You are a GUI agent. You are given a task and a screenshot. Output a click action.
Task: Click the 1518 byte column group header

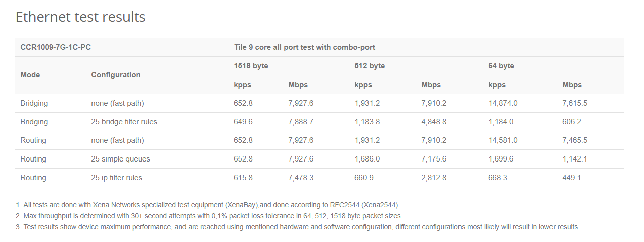tap(251, 66)
